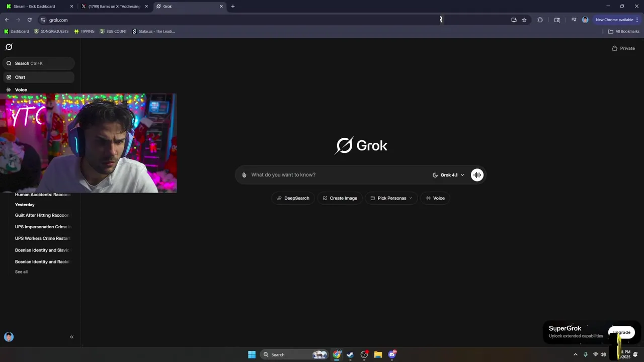Open Discord from the taskbar

392,354
